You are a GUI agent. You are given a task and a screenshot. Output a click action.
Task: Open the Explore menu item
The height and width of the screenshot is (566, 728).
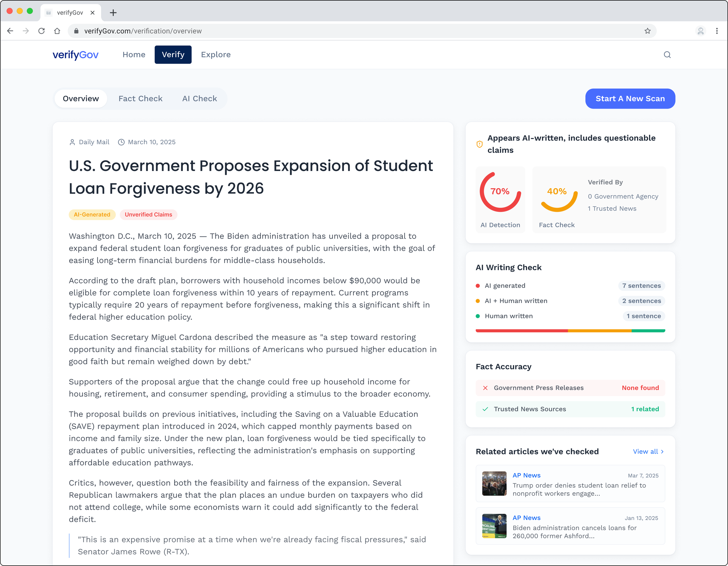(x=216, y=55)
